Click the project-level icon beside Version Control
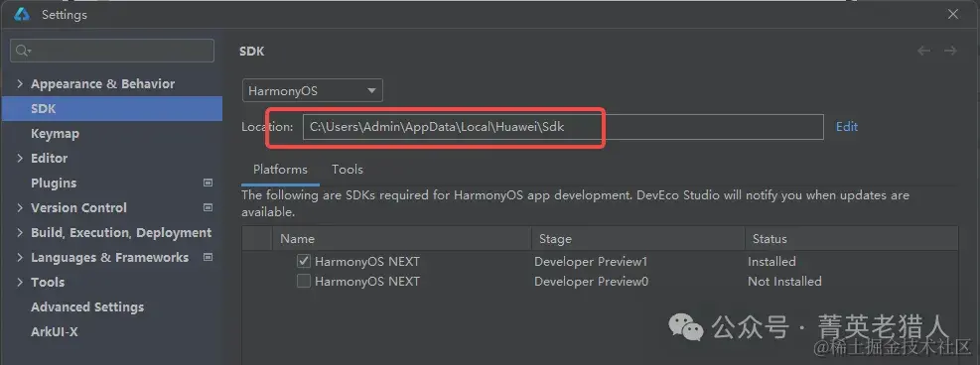Image resolution: width=980 pixels, height=365 pixels. click(209, 207)
